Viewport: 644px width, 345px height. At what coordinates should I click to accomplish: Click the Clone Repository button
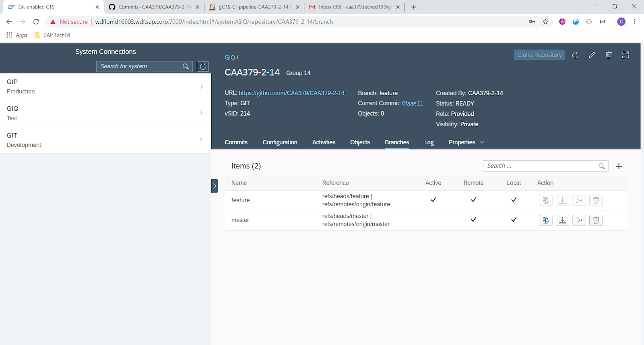click(539, 55)
